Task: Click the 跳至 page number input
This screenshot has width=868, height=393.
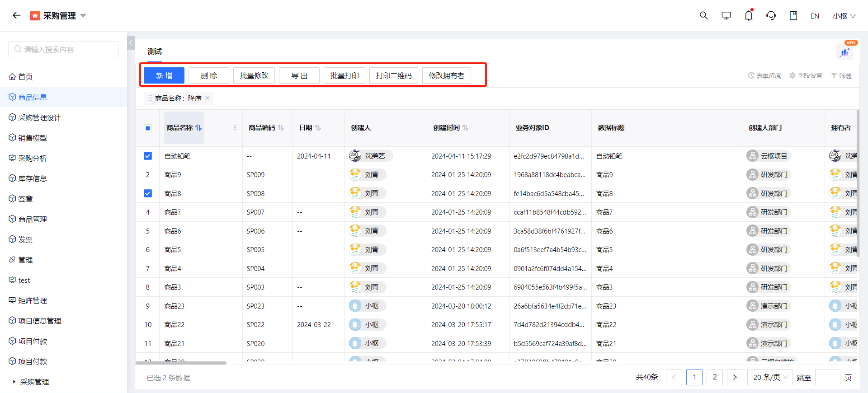Action: pyautogui.click(x=828, y=377)
